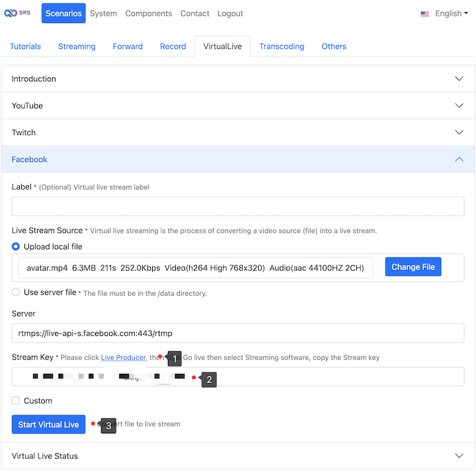Click Logout in the top navigation
This screenshot has height=471, width=476.
pyautogui.click(x=230, y=13)
